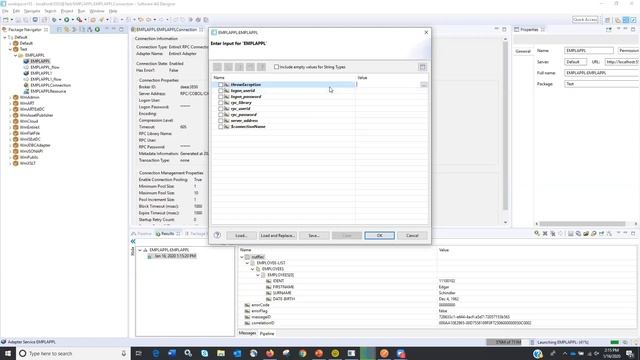Screen dimensions: 640x360
Task: Click the first disabled icon in dialog toolbar
Action: (x=218, y=67)
